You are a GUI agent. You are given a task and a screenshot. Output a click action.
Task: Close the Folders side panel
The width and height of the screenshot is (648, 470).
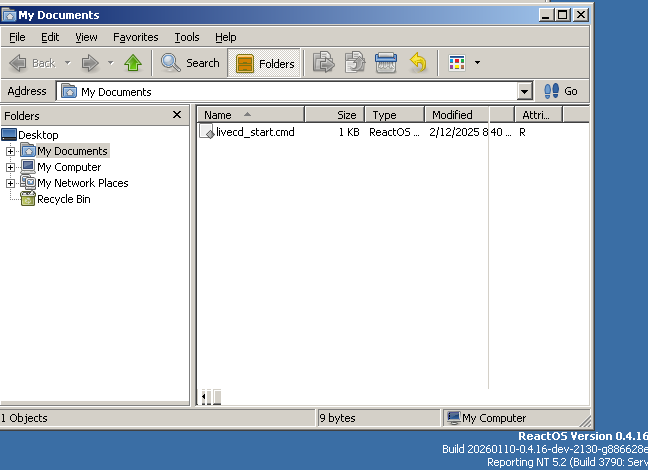click(x=177, y=115)
